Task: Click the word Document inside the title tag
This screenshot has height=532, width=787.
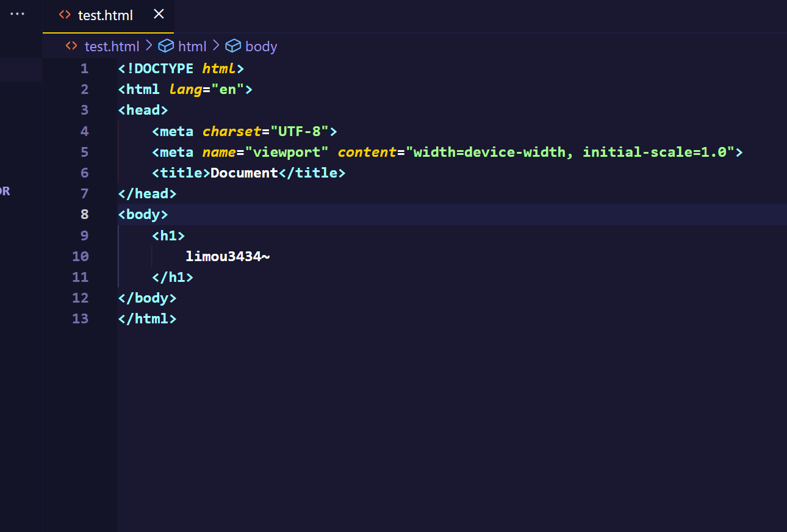Action: 244,173
